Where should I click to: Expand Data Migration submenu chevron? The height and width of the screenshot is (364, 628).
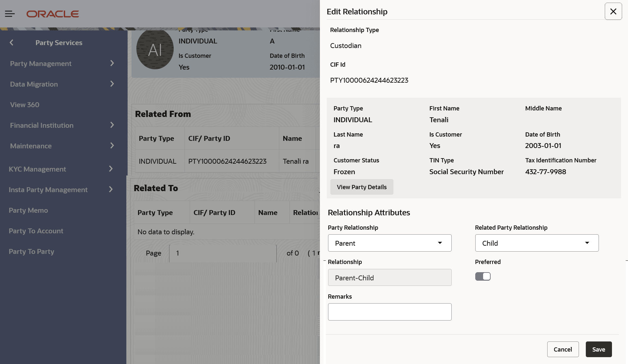[112, 84]
